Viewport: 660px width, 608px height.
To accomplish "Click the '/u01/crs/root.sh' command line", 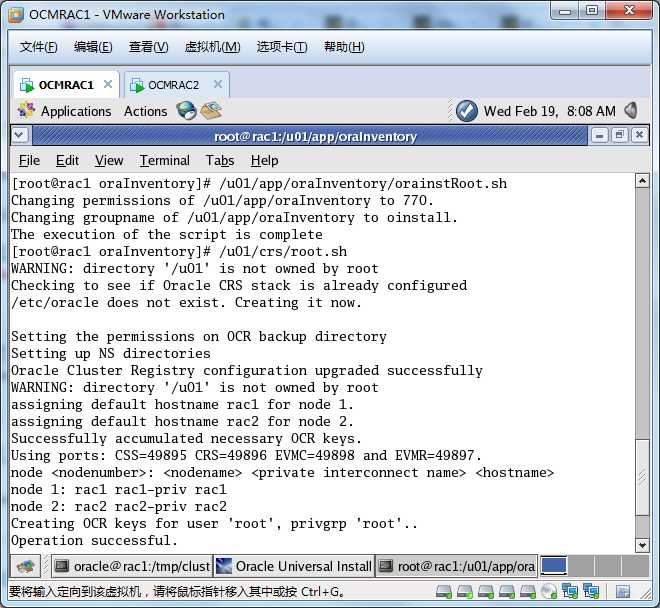I will [x=179, y=251].
